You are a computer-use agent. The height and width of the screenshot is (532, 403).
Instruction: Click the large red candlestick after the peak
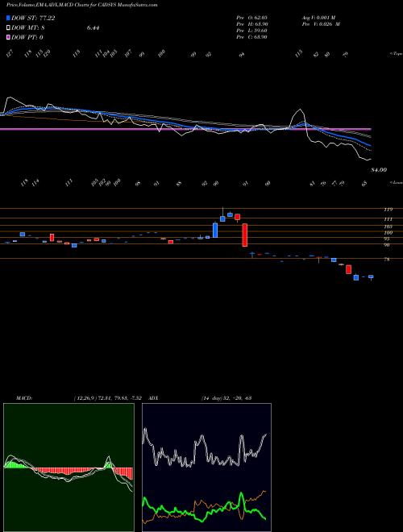pos(244,235)
